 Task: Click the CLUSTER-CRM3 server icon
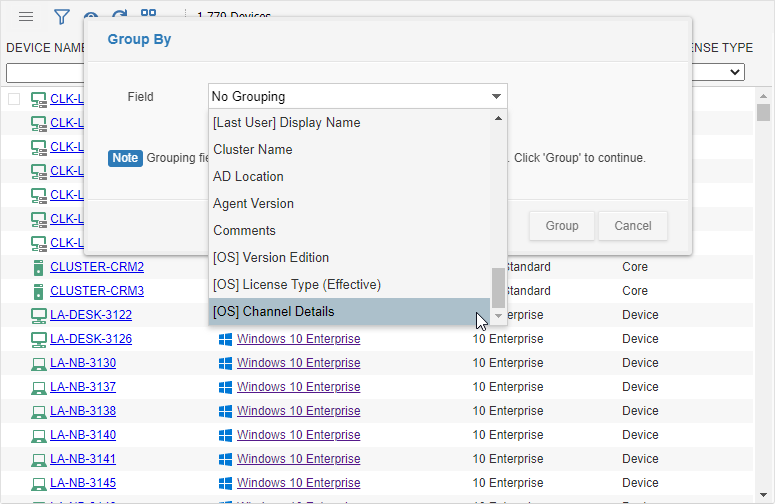(39, 292)
